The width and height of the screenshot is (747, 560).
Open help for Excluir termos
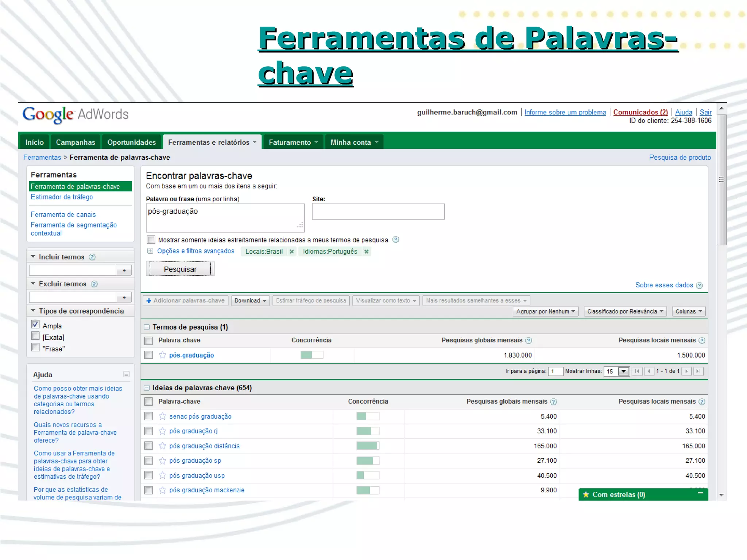tap(94, 284)
